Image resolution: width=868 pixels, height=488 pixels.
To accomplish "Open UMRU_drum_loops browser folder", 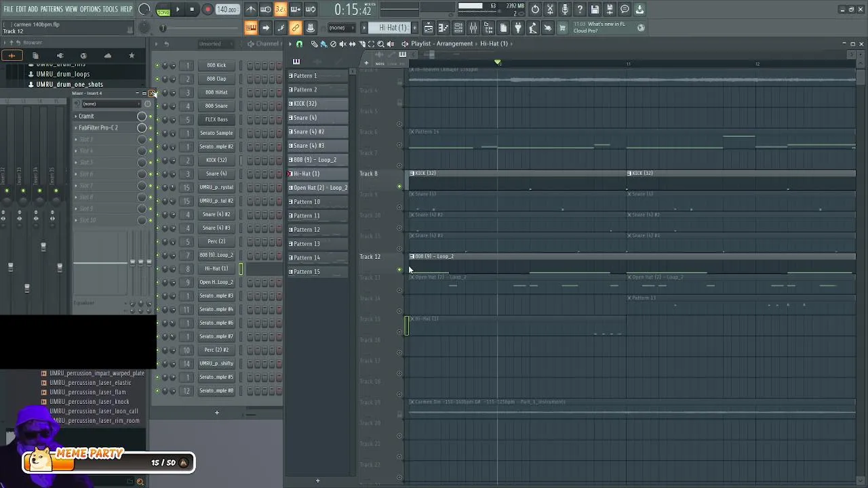I will point(63,74).
